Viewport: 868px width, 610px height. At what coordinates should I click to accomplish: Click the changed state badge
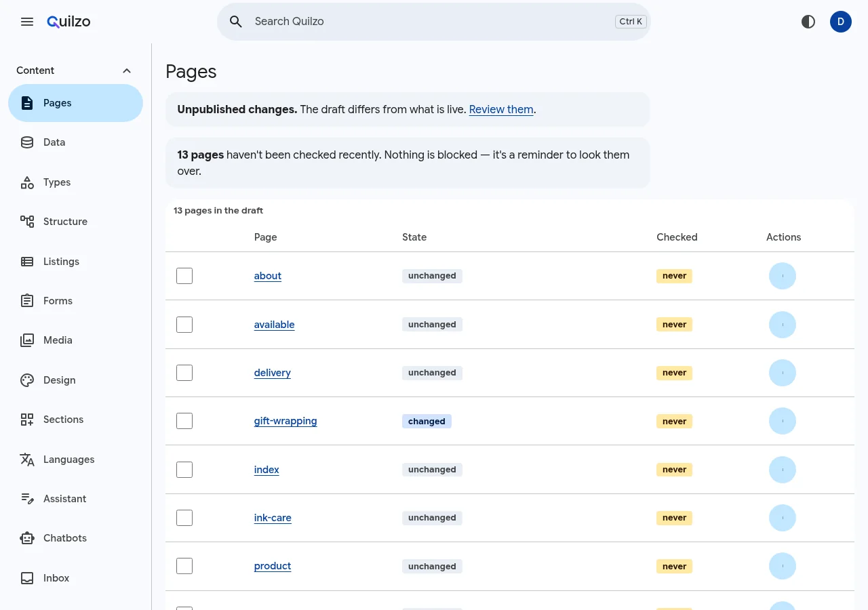427,421
